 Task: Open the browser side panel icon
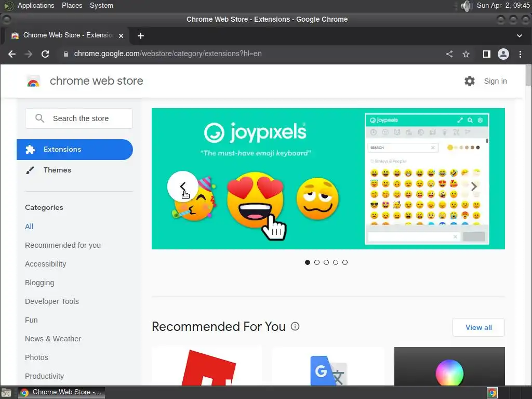coord(486,54)
